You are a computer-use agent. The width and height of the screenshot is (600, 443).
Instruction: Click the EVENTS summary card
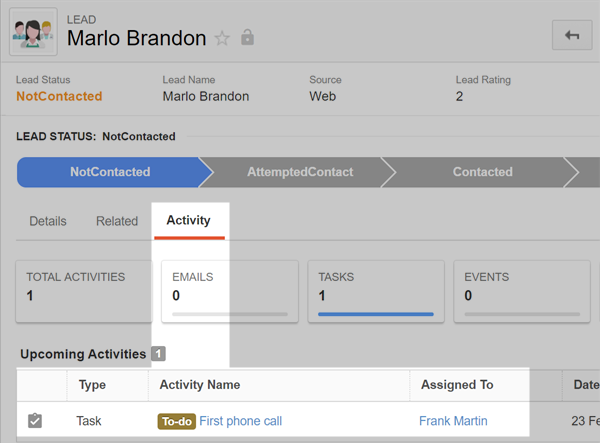click(522, 292)
